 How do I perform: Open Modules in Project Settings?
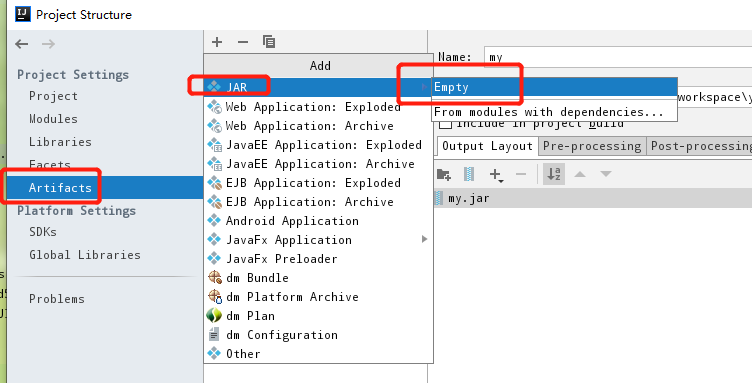[53, 119]
